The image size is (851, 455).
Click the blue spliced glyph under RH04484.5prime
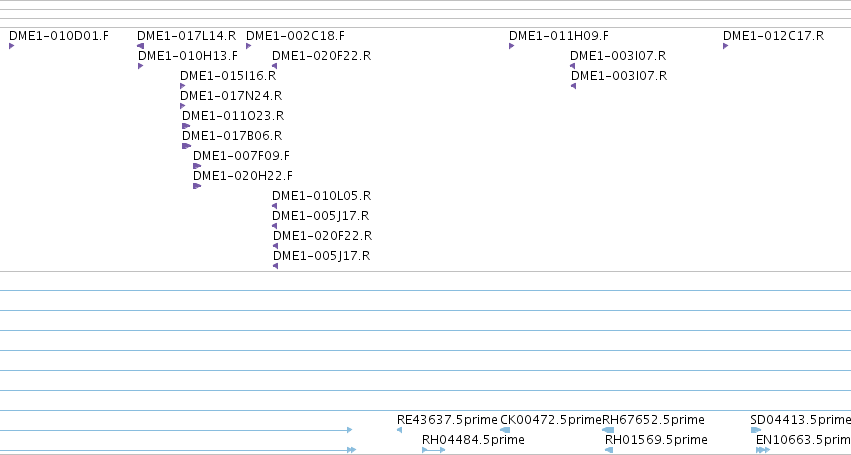click(434, 450)
